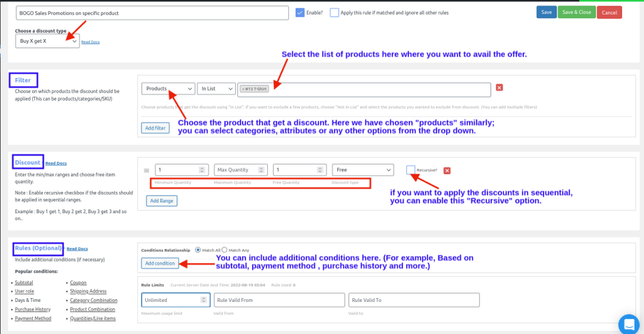
Task: Click the Save & Close button
Action: [576, 13]
